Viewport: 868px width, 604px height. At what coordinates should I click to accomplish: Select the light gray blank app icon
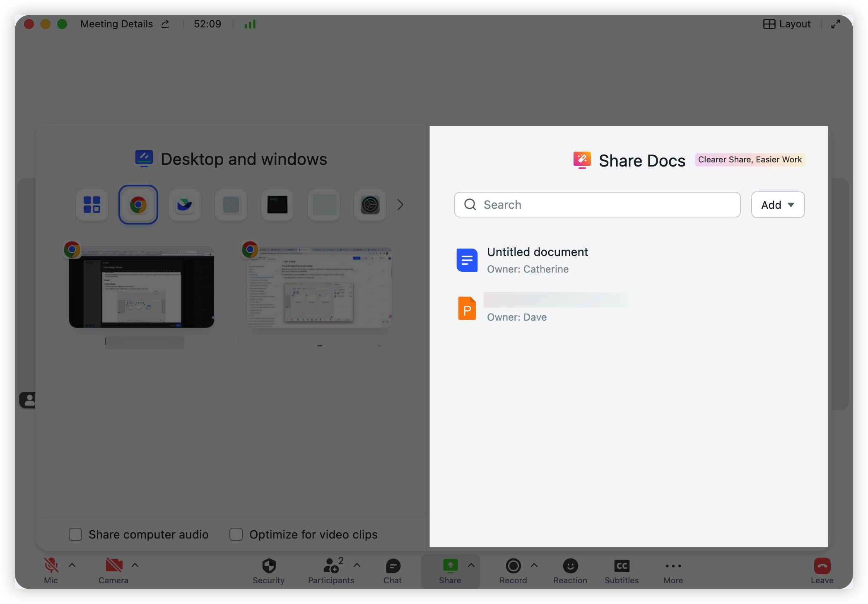(324, 205)
